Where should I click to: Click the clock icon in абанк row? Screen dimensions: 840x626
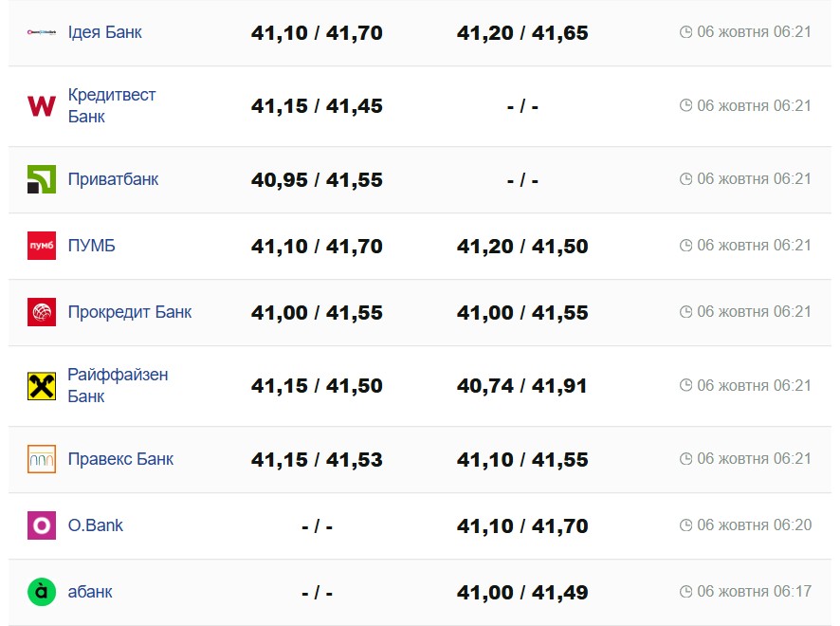[686, 592]
